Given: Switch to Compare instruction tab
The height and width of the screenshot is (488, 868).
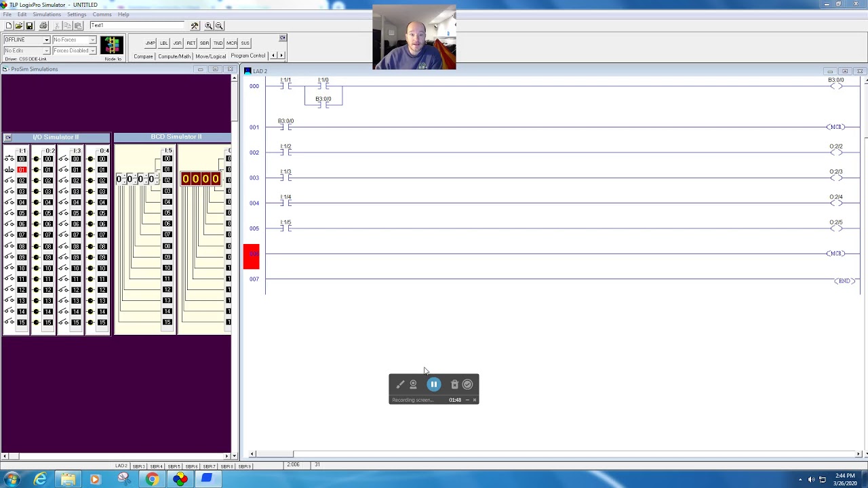Looking at the screenshot, I should click(x=143, y=56).
